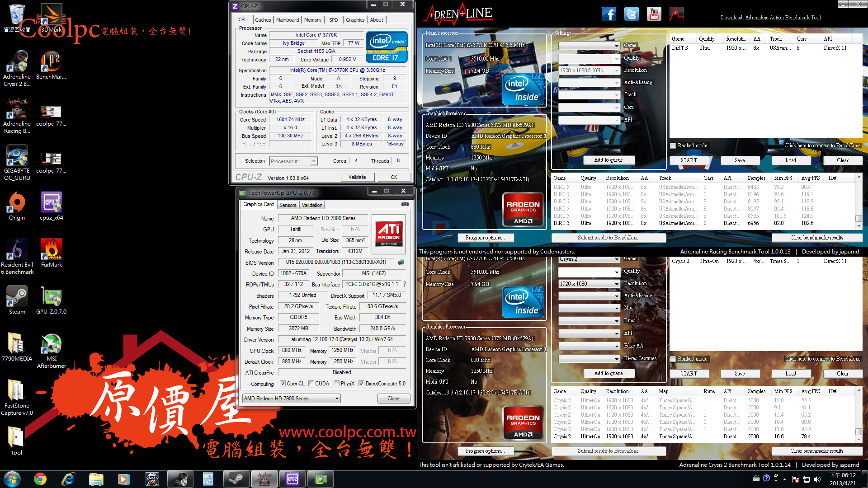Open Adrenaline Racing Benchmark desktop shortcut

pyautogui.click(x=17, y=116)
